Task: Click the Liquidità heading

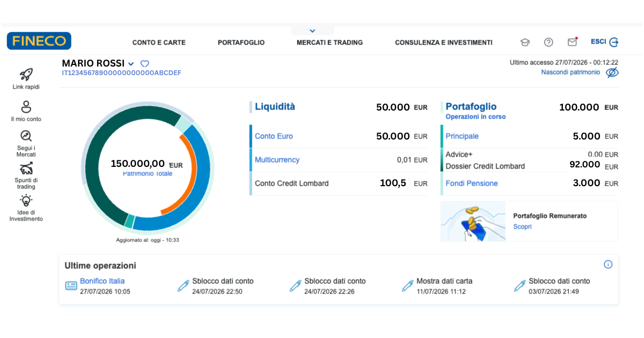Action: 275,106
